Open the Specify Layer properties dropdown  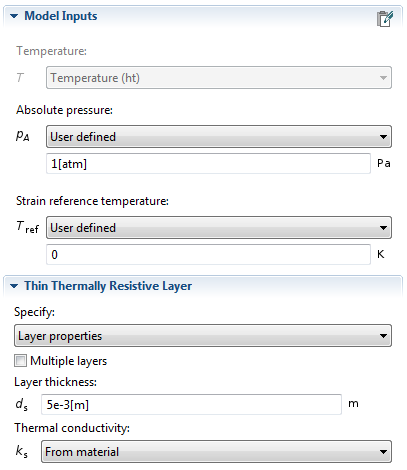[x=203, y=336]
